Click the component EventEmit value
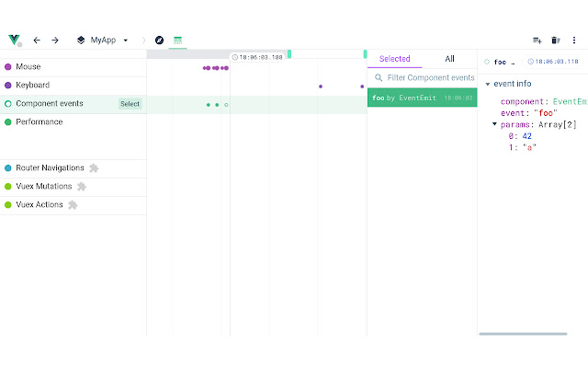 (x=570, y=102)
